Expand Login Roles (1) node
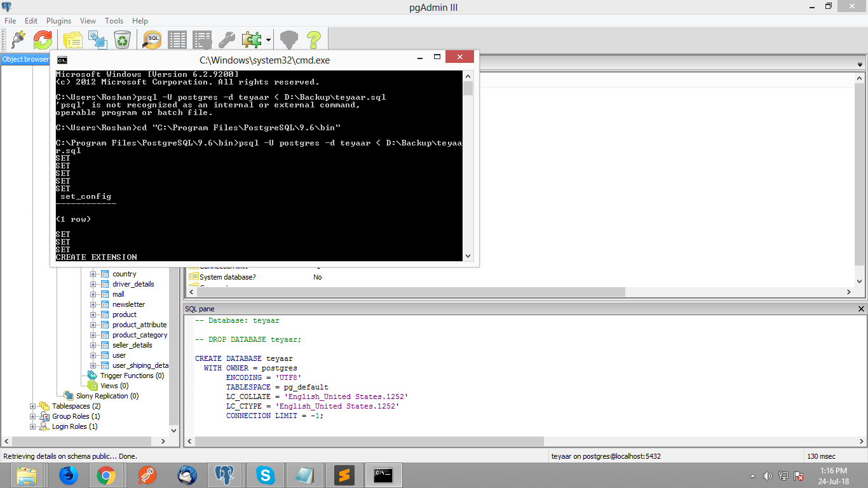 [x=33, y=426]
